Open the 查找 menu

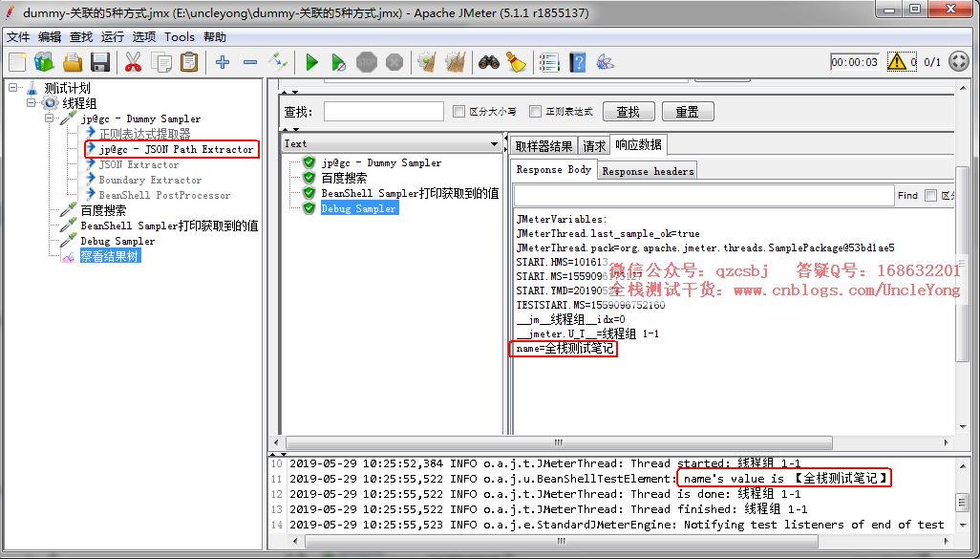pos(81,37)
